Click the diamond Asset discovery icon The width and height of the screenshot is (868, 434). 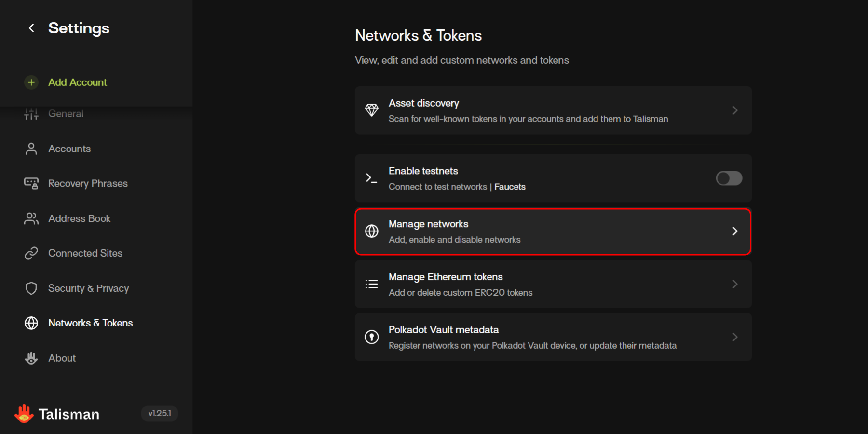371,110
